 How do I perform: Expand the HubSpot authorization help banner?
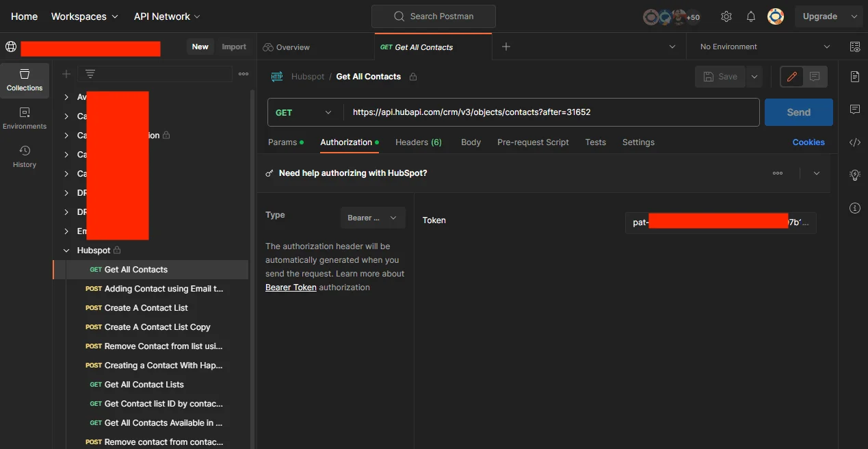816,173
